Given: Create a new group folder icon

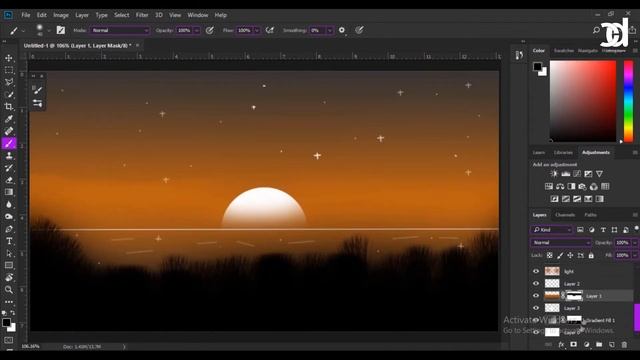Looking at the screenshot, I should click(599, 345).
